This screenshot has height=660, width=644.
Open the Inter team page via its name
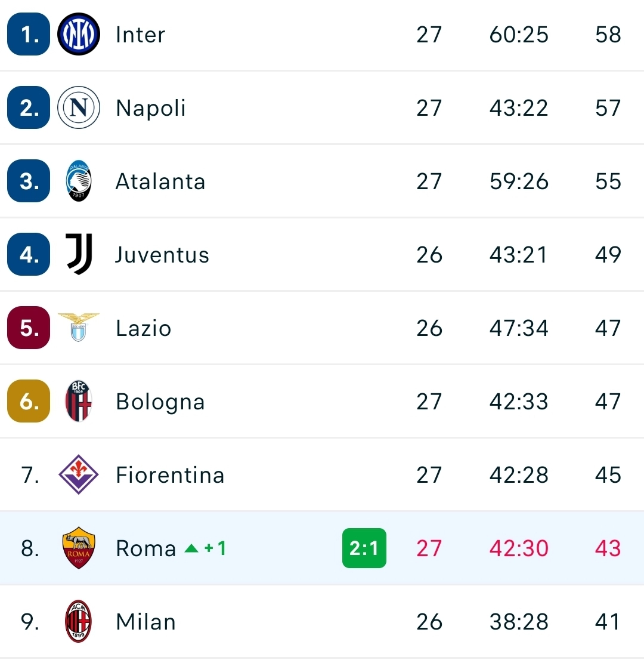pyautogui.click(x=140, y=34)
